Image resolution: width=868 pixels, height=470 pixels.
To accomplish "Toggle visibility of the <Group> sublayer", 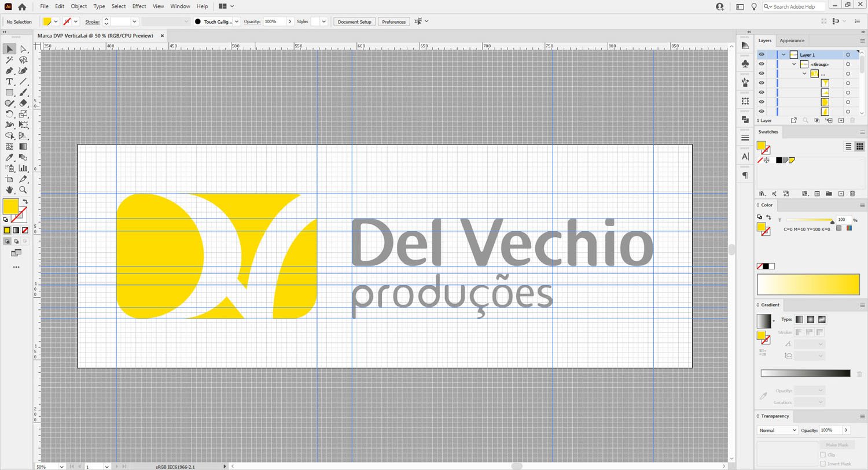I will click(x=762, y=64).
